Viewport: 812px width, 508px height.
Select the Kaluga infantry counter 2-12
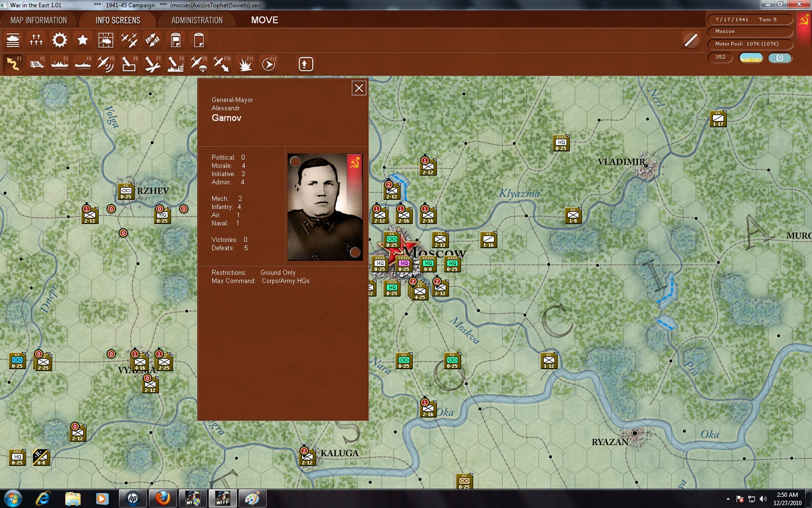click(307, 457)
